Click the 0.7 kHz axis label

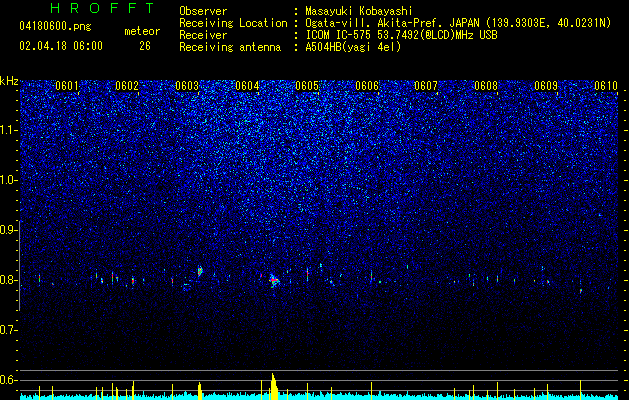(9, 330)
